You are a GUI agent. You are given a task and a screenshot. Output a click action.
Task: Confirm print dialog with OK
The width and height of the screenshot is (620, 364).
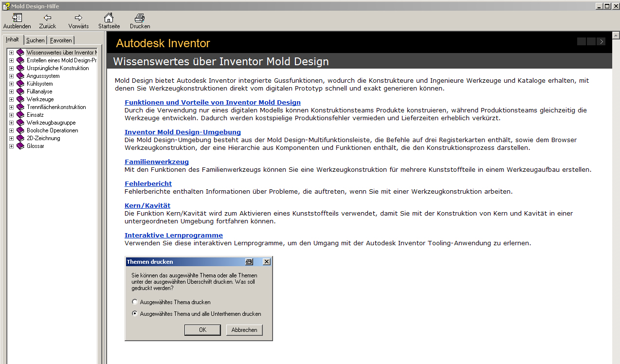coord(202,330)
